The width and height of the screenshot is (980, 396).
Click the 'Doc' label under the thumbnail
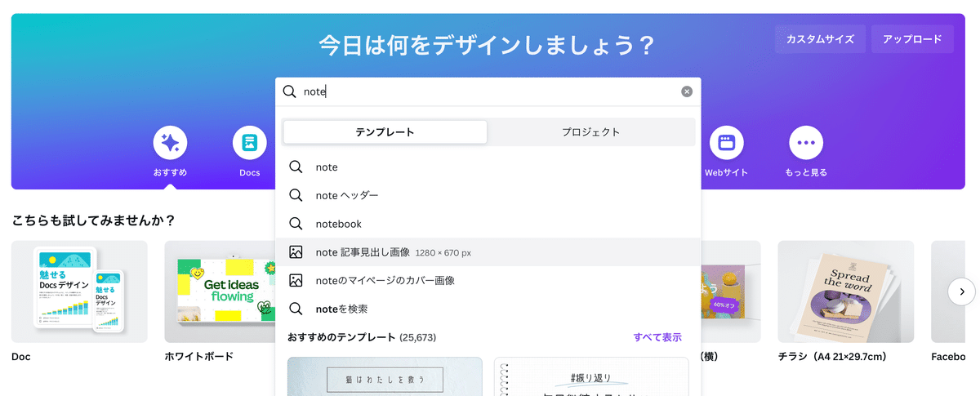click(x=21, y=357)
